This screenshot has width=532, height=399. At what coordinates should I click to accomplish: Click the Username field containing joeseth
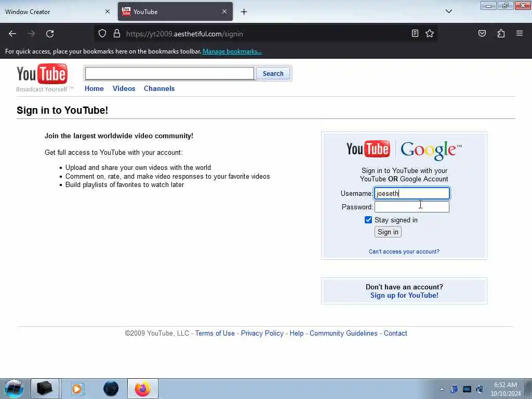412,193
